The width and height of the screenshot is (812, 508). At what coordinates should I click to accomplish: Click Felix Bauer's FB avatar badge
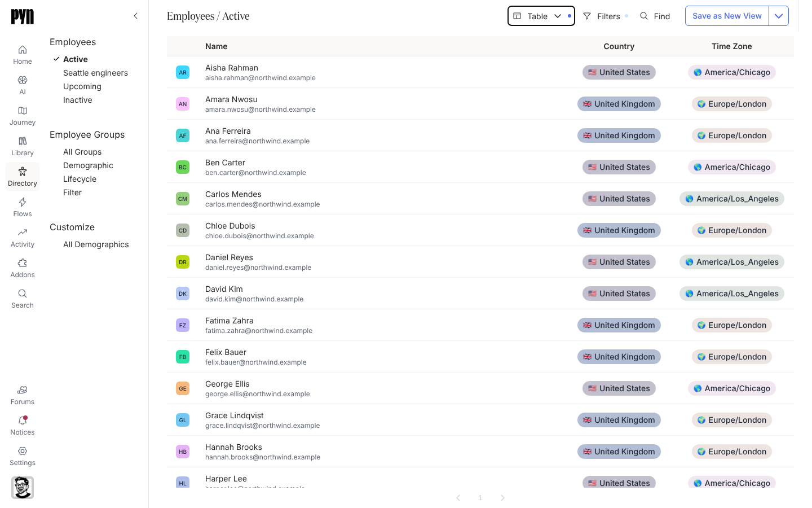coord(183,357)
